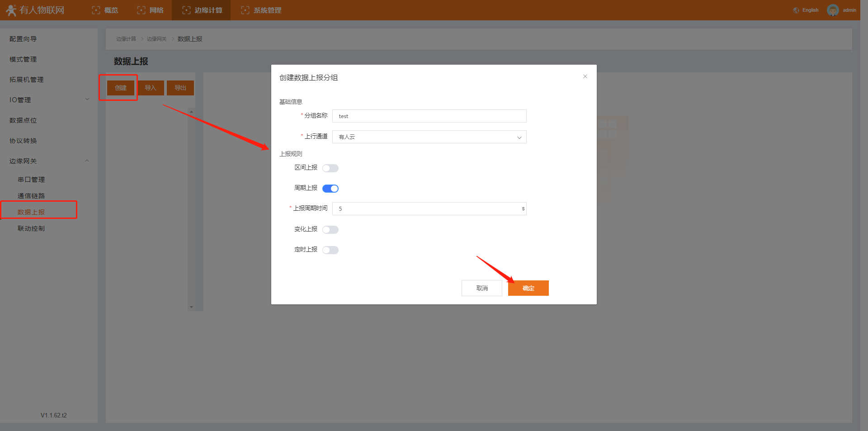The height and width of the screenshot is (431, 868).
Task: Switch to the 网络 top tab
Action: click(151, 10)
